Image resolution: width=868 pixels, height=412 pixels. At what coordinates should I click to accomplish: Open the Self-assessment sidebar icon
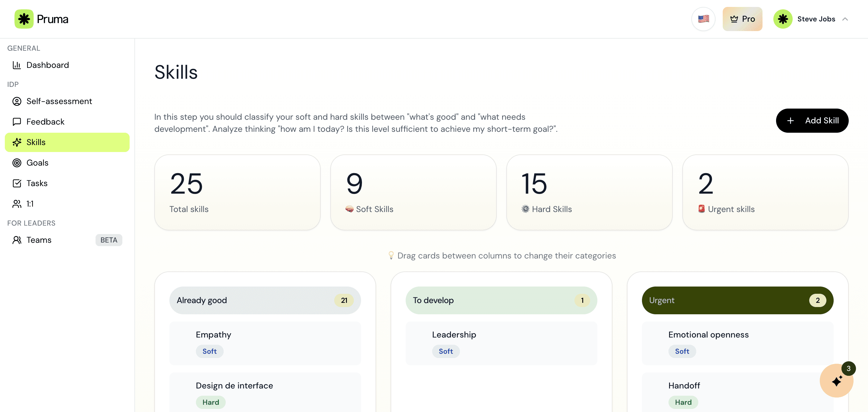[17, 101]
